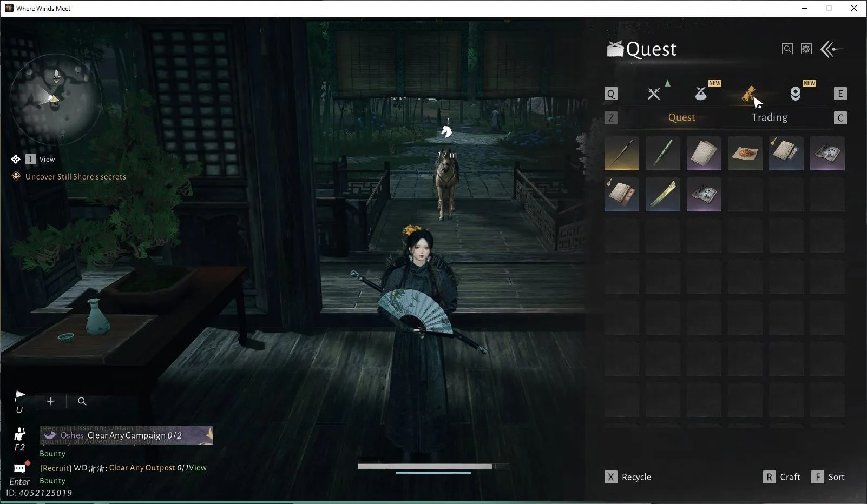Click the white horse head marker above the mount
The width and height of the screenshot is (867, 504).
[446, 131]
